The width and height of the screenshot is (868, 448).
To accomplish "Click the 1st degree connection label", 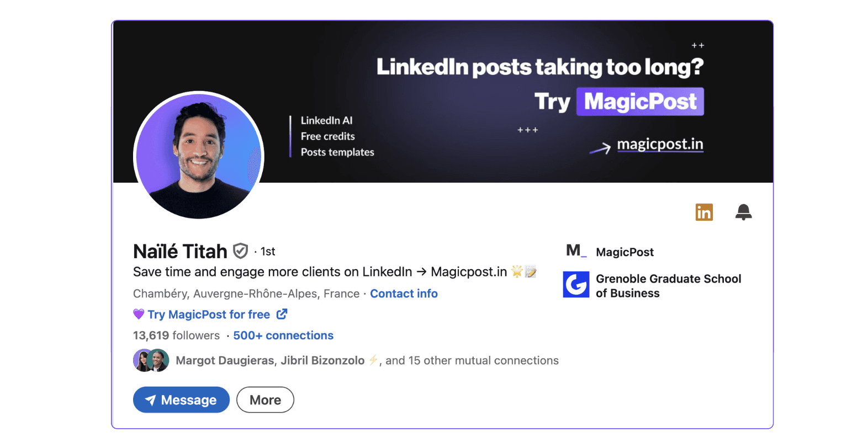I will pyautogui.click(x=268, y=252).
